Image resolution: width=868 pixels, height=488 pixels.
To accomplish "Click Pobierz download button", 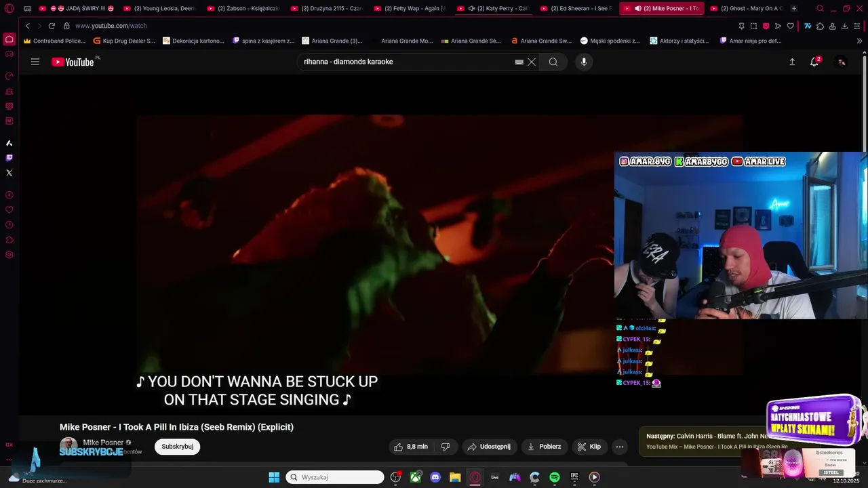I will (x=544, y=447).
